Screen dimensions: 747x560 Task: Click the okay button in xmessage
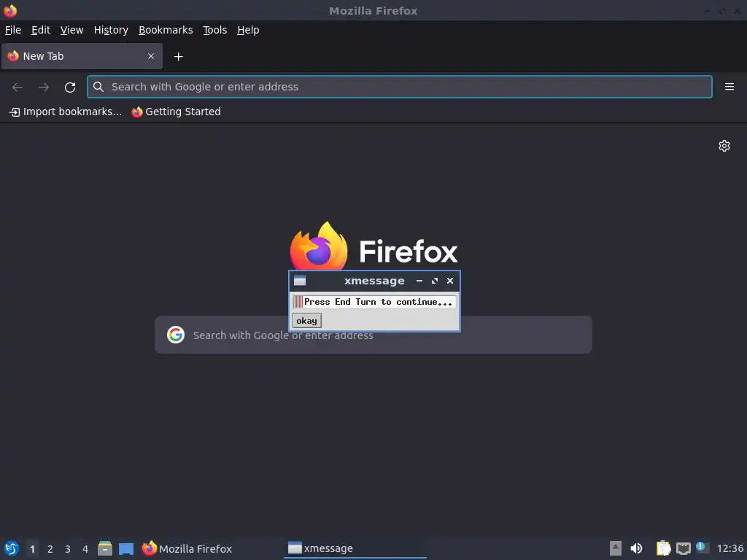click(307, 321)
